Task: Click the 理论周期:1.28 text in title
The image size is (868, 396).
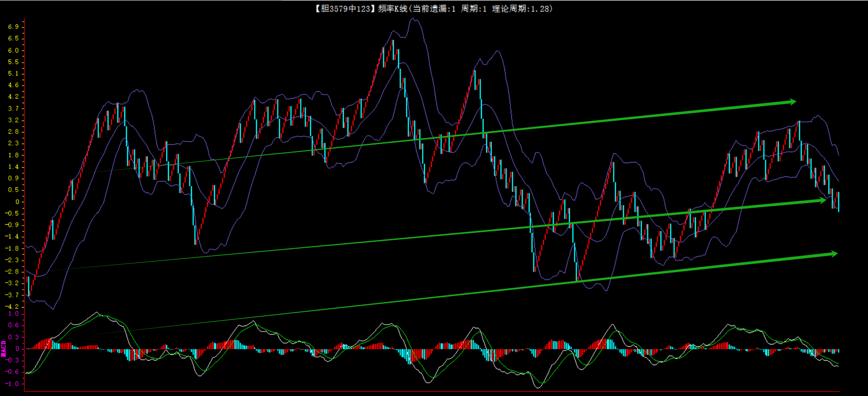Action: 521,9
